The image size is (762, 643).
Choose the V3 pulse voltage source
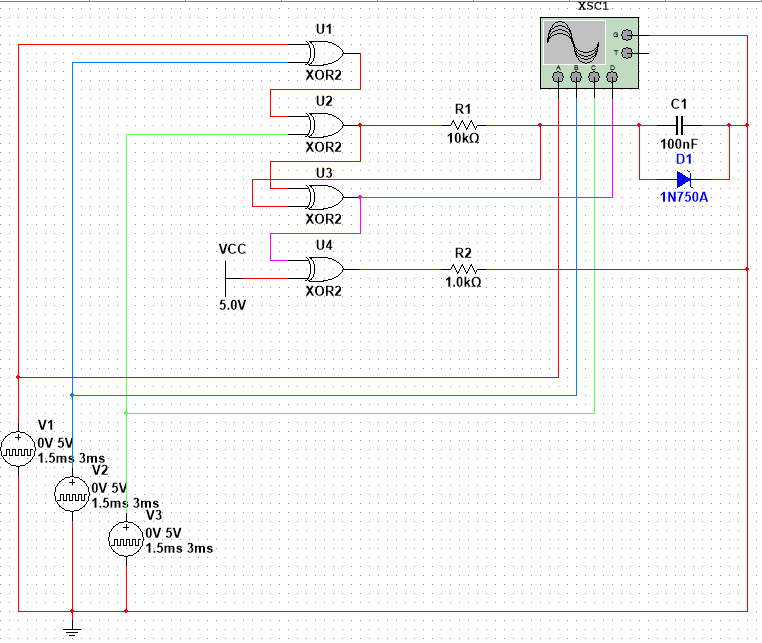(126, 540)
